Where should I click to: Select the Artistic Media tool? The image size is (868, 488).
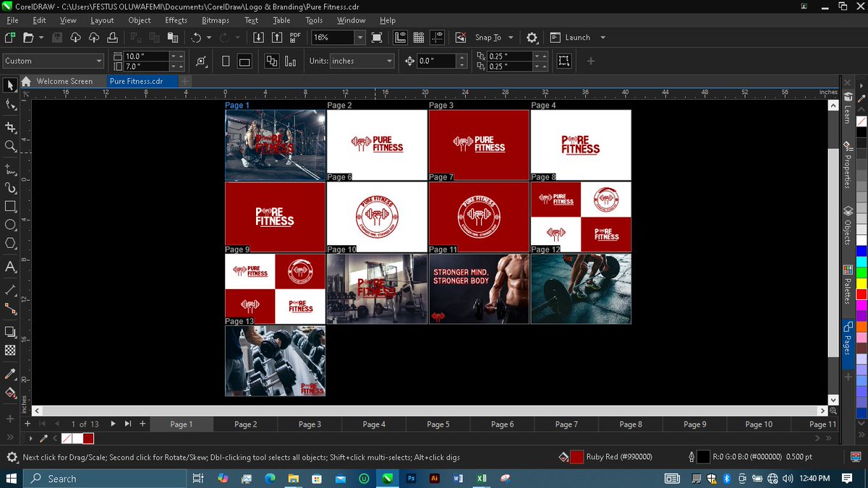[10, 188]
